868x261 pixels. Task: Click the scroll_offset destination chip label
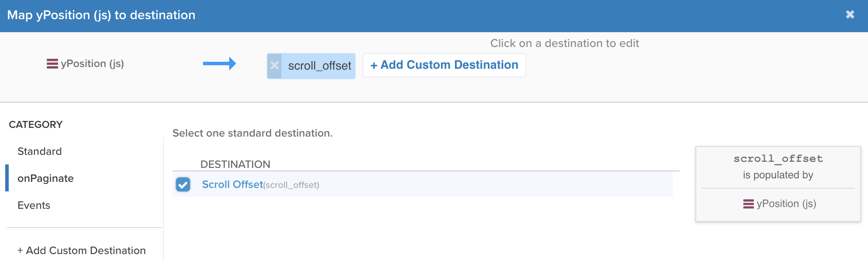[x=319, y=66]
